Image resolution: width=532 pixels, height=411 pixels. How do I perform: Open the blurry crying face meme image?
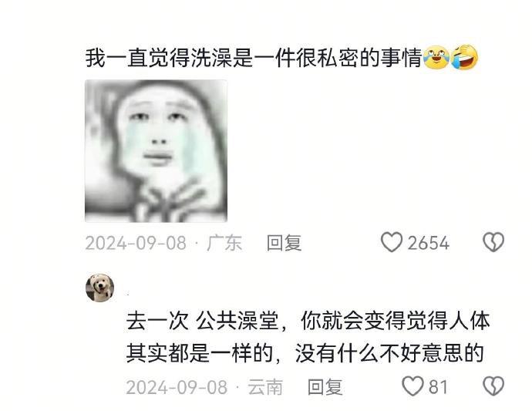[156, 151]
